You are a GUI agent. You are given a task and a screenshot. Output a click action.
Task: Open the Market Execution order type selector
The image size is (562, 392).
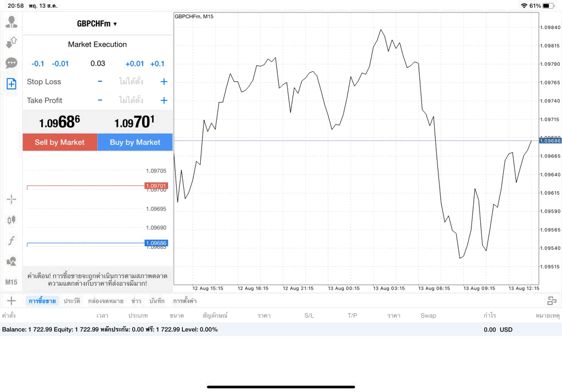98,44
